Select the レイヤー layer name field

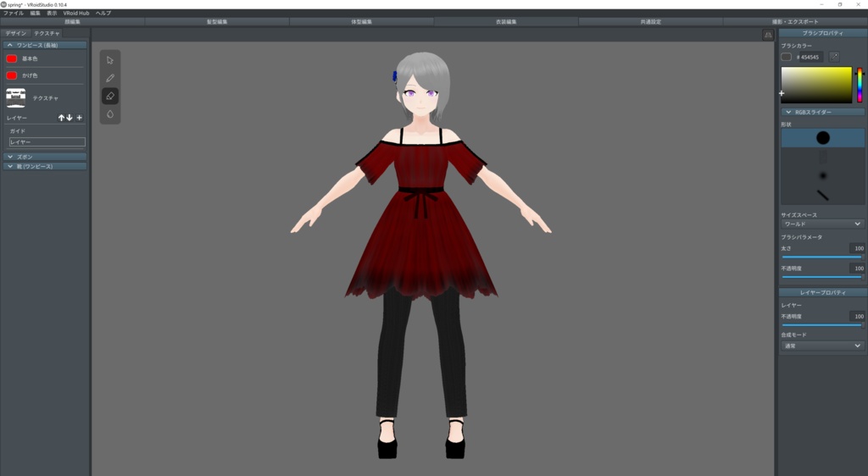pos(47,142)
